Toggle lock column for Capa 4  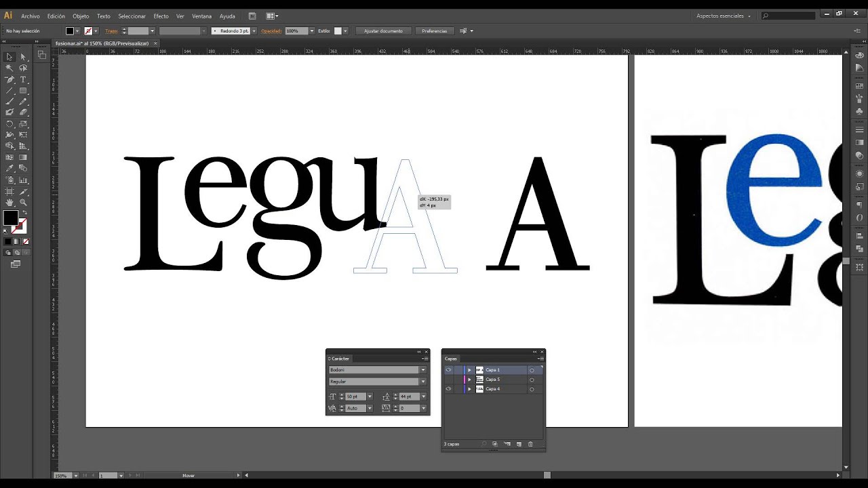point(458,389)
